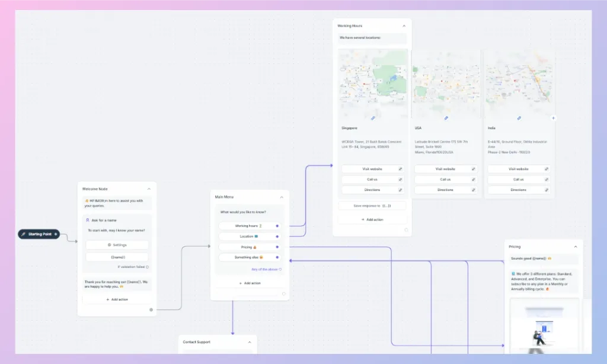The image size is (607, 364).
Task: Edit India's Directions button icon
Action: [546, 190]
